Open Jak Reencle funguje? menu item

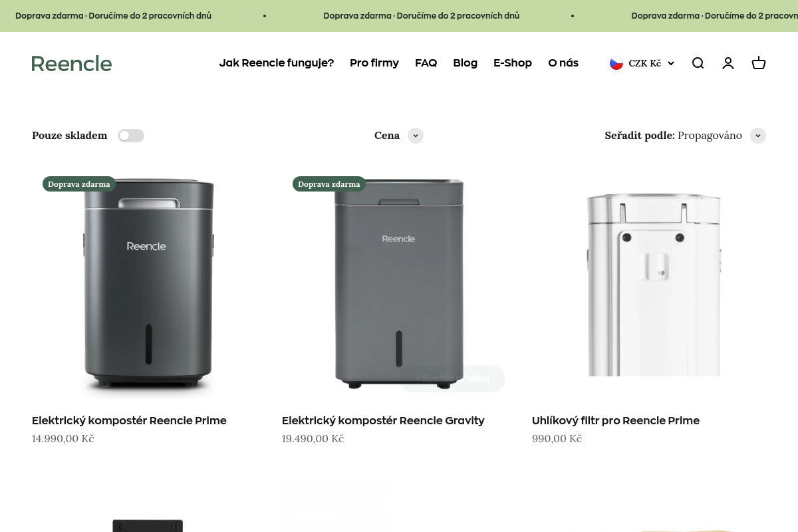(277, 63)
